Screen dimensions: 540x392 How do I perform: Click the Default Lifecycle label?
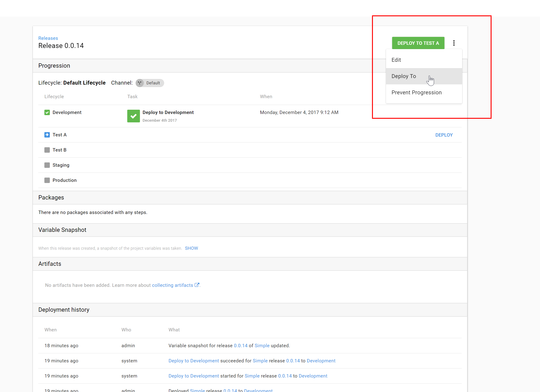tap(84, 83)
